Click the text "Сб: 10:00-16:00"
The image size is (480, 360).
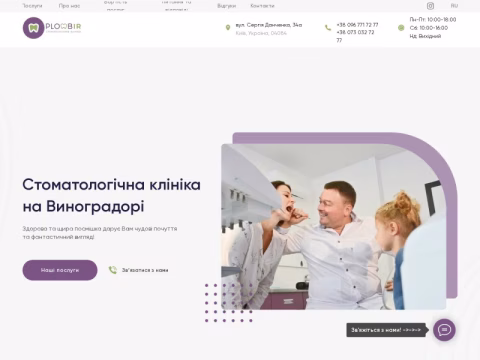click(429, 28)
